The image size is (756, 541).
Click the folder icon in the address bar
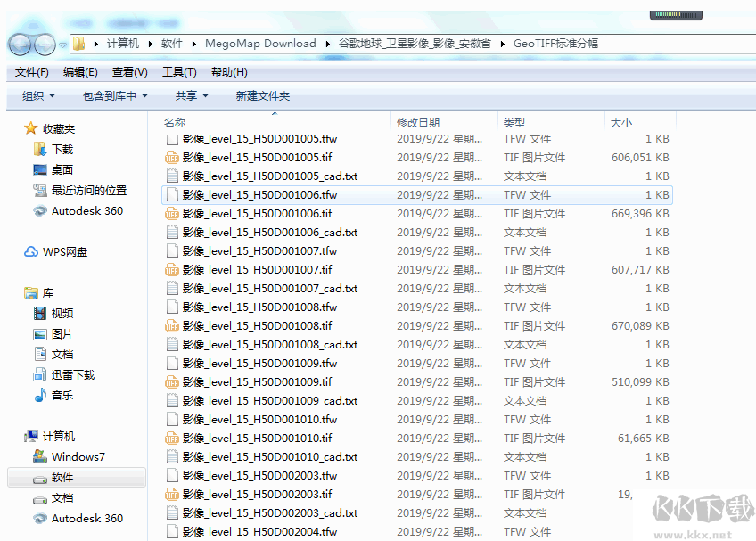pos(79,44)
